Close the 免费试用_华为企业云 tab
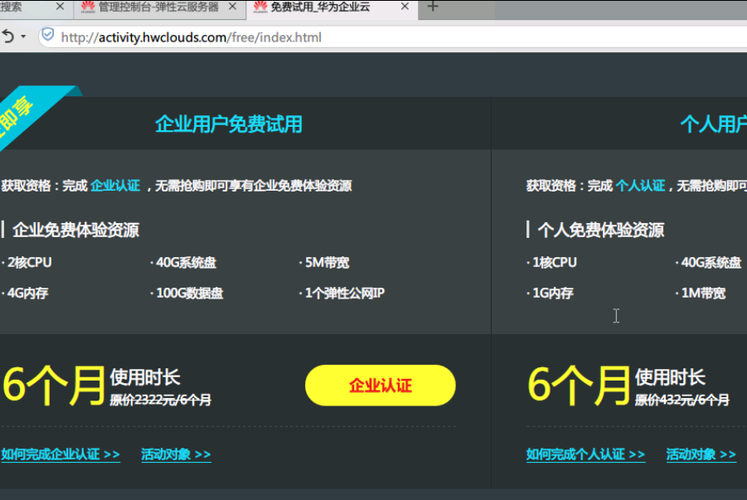Viewport: 747px width, 500px height. (404, 7)
